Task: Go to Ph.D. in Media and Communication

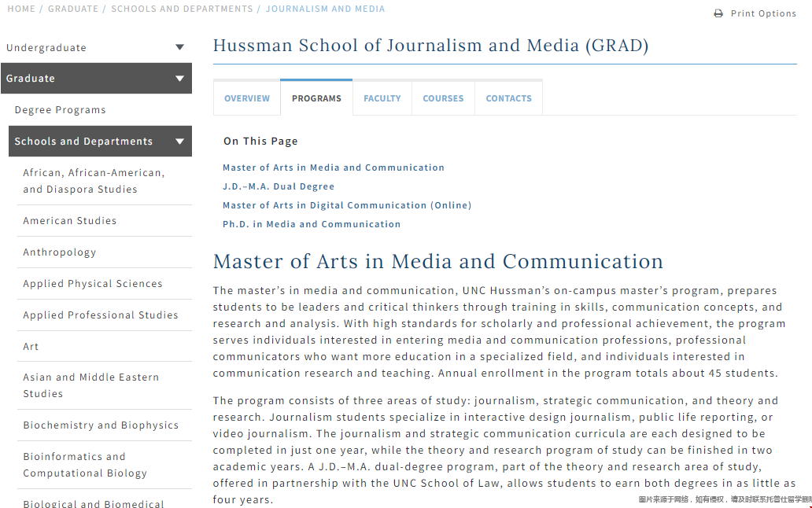Action: [x=312, y=224]
